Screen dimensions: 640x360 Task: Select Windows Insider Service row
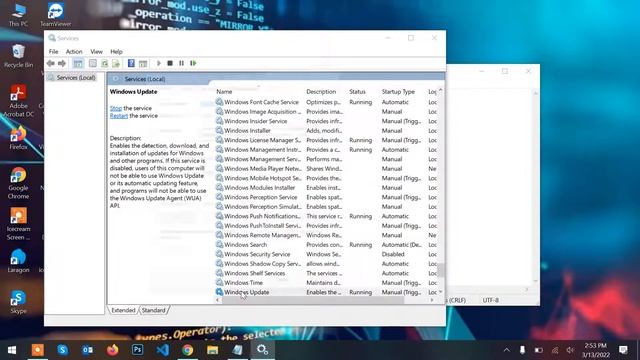click(327, 121)
